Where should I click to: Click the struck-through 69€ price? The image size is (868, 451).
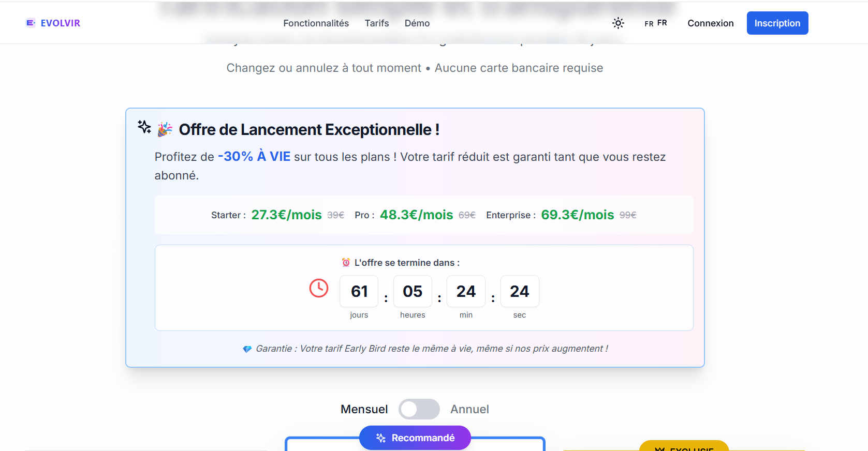coord(467,215)
